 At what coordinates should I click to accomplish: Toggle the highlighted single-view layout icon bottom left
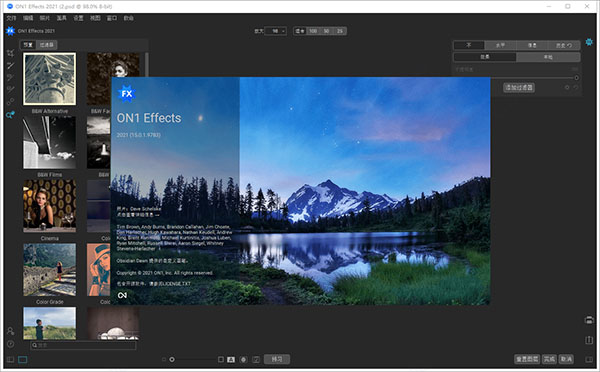point(23,360)
